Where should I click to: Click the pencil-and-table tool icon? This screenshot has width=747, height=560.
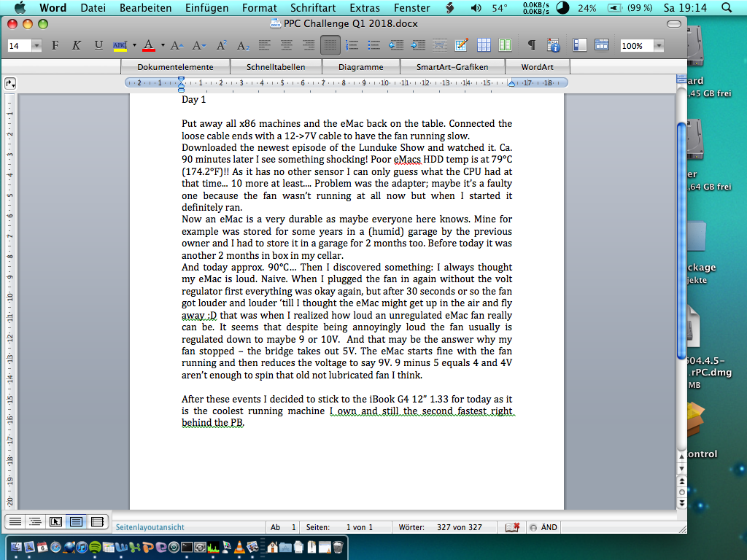461,45
